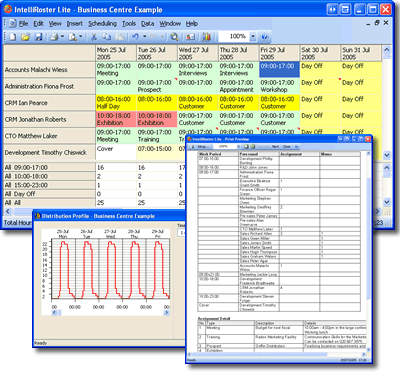Click the Print Preview vertical scrollbar thumb
Screen dimensions: 400x374
(368, 238)
